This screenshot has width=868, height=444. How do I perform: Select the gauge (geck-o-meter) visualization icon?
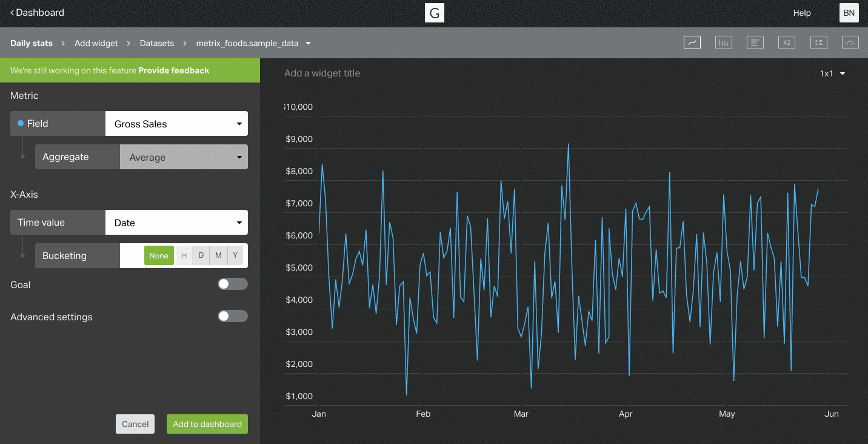click(850, 42)
